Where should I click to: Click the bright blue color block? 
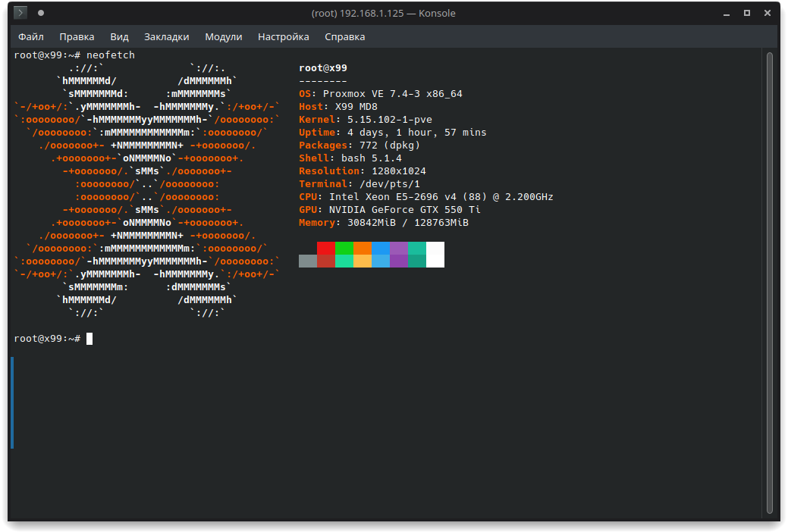tap(381, 248)
